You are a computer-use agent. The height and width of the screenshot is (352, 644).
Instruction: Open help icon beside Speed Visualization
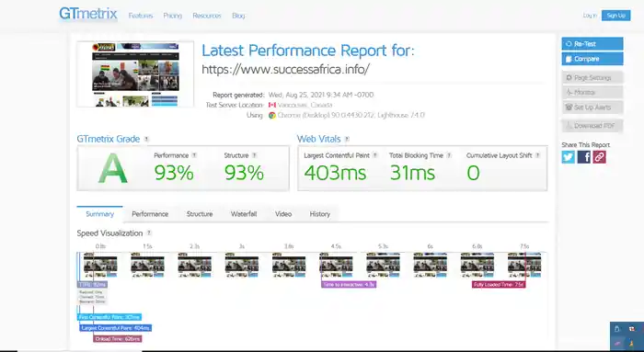(x=149, y=233)
